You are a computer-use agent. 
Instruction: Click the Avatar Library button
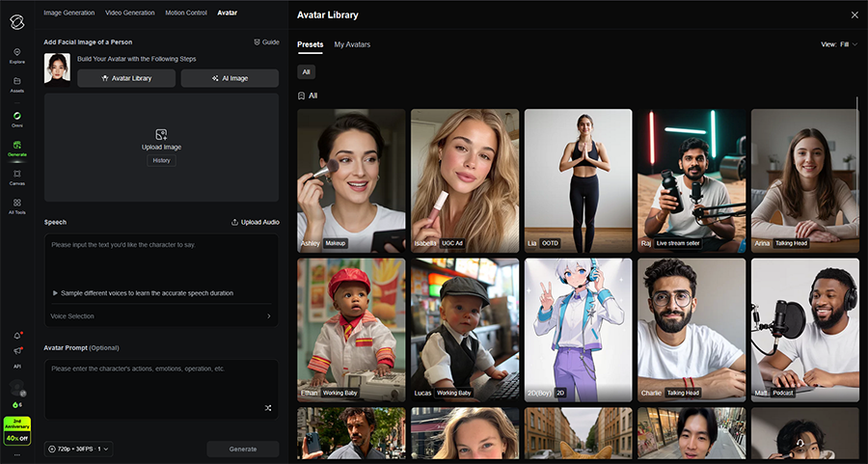[126, 78]
